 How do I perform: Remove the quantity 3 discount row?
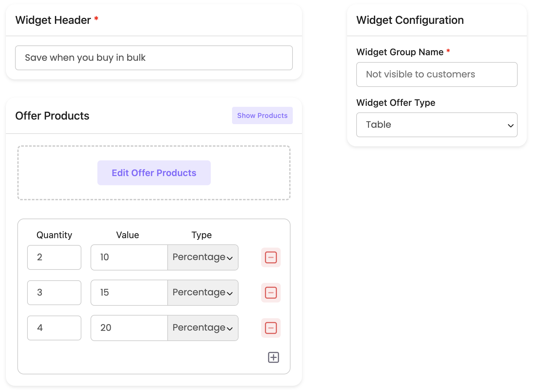point(271,293)
